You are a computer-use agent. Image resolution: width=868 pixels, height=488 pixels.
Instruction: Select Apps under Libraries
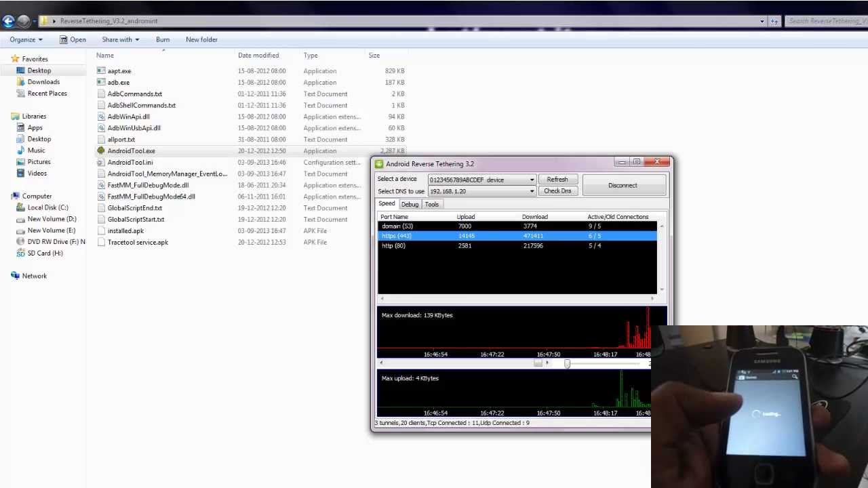point(35,128)
